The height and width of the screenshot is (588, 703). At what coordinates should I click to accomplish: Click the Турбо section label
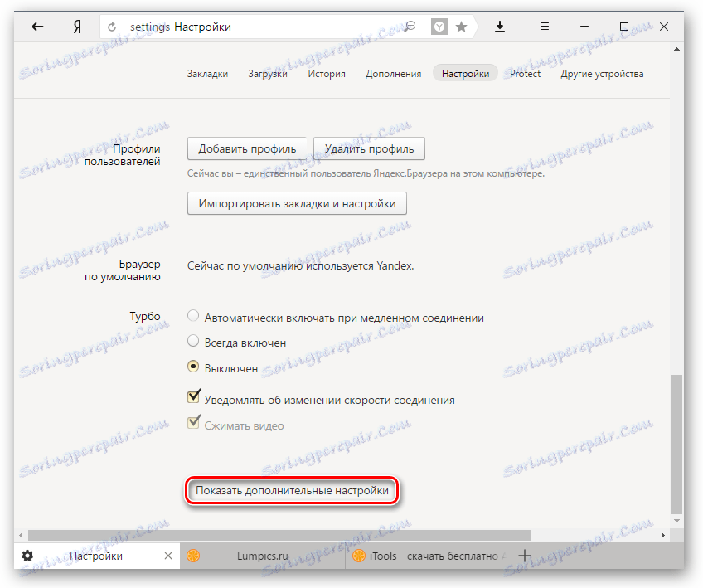tap(145, 316)
